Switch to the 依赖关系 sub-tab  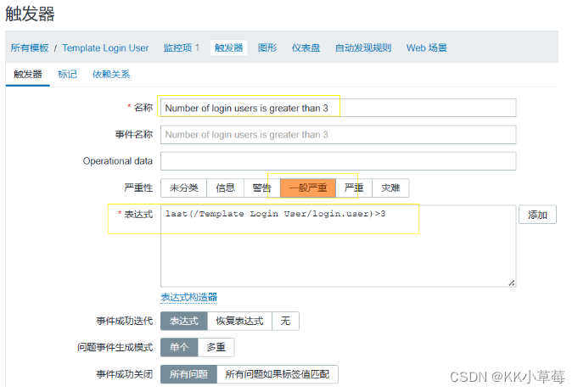(111, 75)
